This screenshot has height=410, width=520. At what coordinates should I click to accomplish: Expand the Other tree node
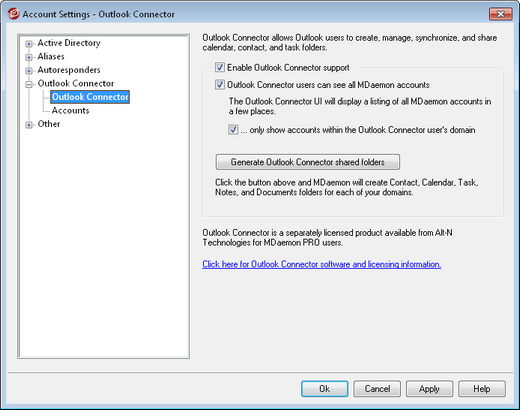[x=29, y=125]
